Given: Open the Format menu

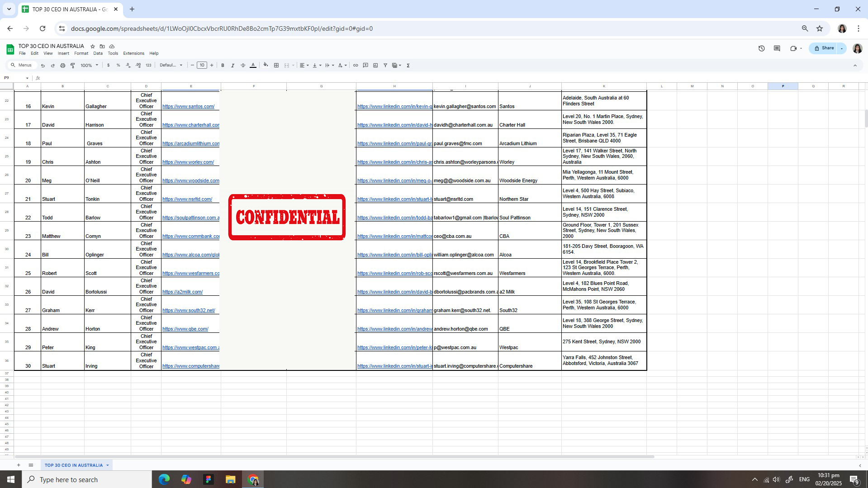Looking at the screenshot, I should tap(81, 53).
